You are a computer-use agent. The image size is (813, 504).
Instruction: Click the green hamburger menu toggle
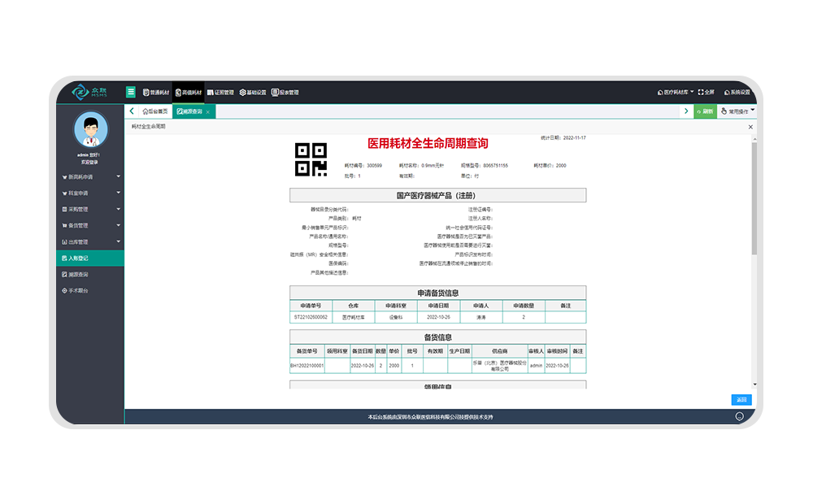click(131, 92)
